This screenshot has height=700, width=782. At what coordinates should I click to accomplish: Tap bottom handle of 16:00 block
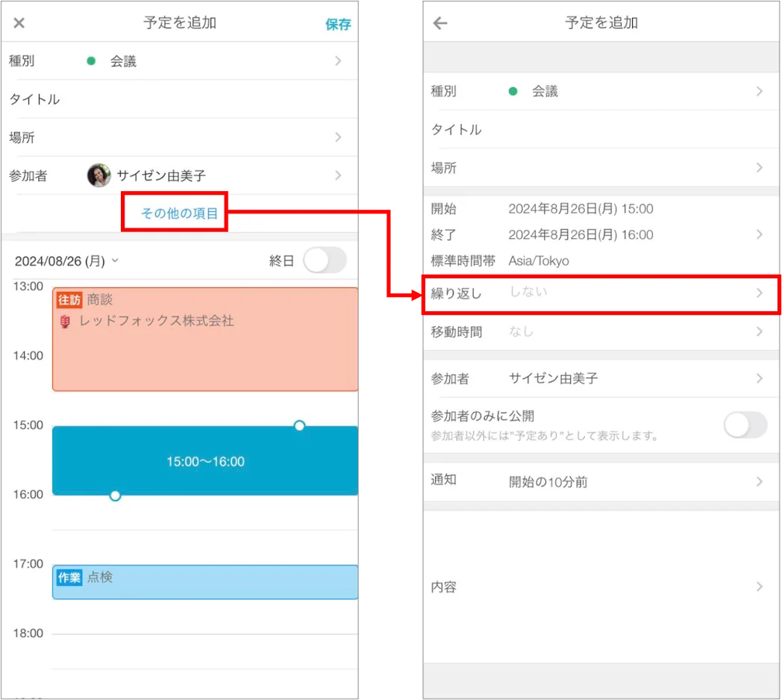pyautogui.click(x=115, y=496)
